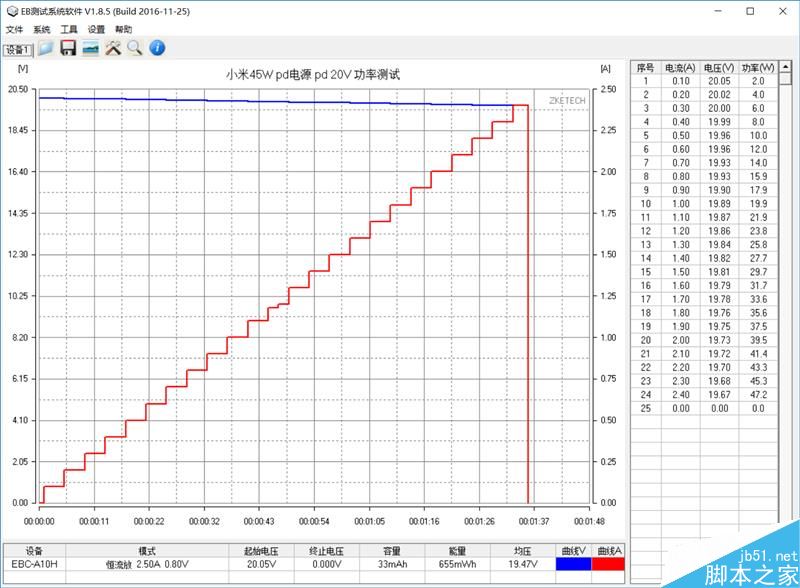Select power value 41.4 in row 21
Image resolution: width=800 pixels, height=588 pixels.
pyautogui.click(x=758, y=354)
